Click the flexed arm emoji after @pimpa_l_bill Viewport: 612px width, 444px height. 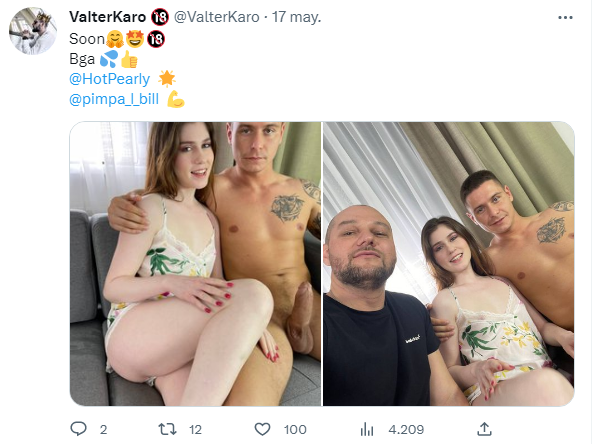click(176, 98)
